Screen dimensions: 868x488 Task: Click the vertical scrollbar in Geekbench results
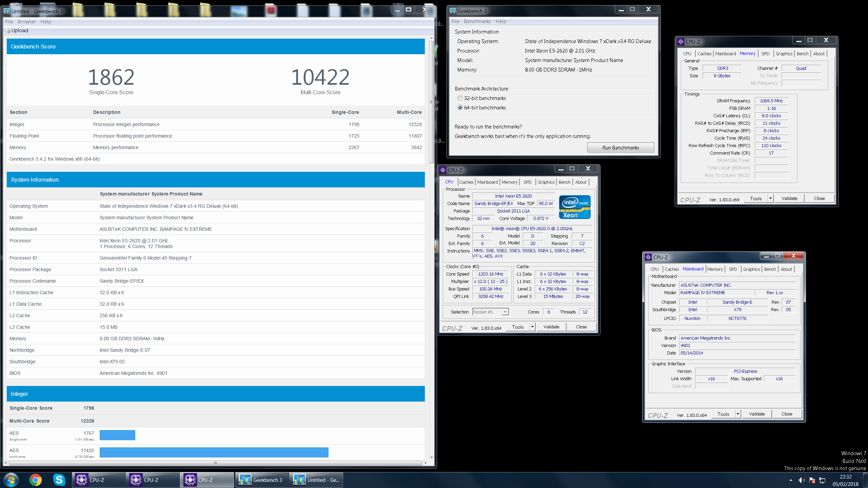(431, 102)
